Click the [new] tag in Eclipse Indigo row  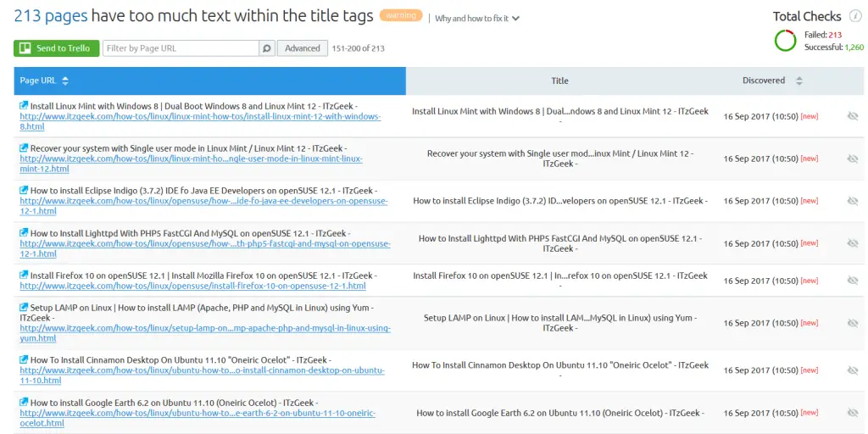810,200
